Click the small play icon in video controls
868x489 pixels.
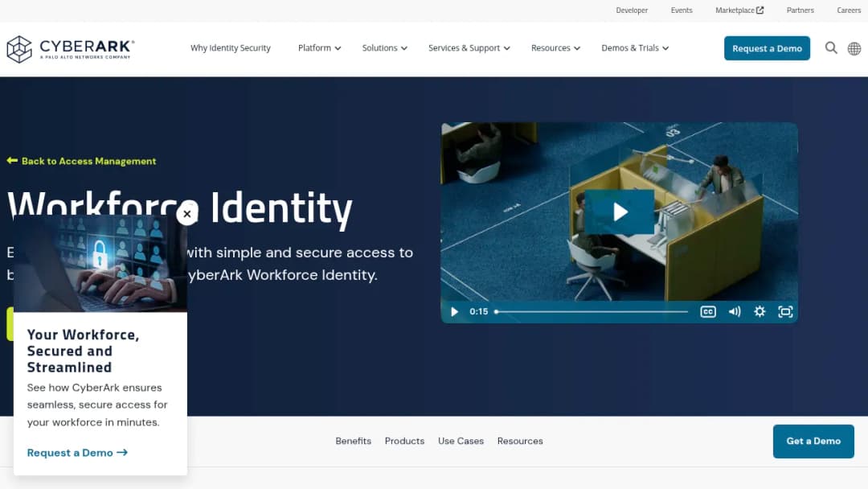pos(454,312)
